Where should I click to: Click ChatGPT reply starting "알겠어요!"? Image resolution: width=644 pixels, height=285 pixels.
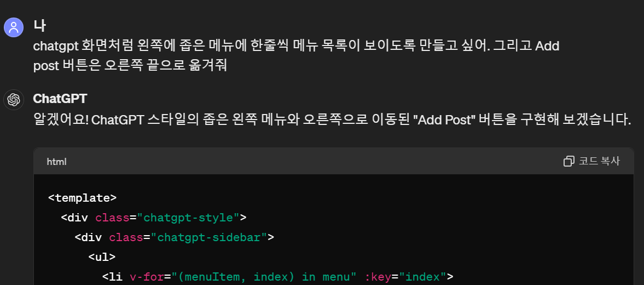[332, 119]
